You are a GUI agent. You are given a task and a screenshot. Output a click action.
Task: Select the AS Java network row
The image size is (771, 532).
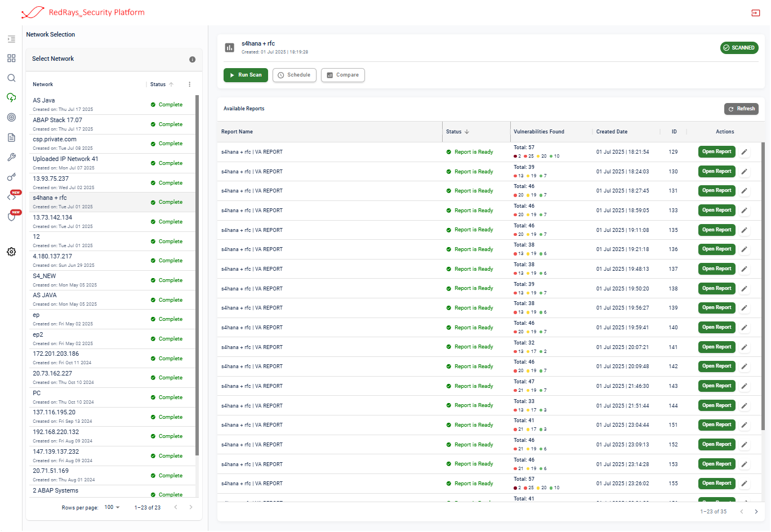(112, 105)
